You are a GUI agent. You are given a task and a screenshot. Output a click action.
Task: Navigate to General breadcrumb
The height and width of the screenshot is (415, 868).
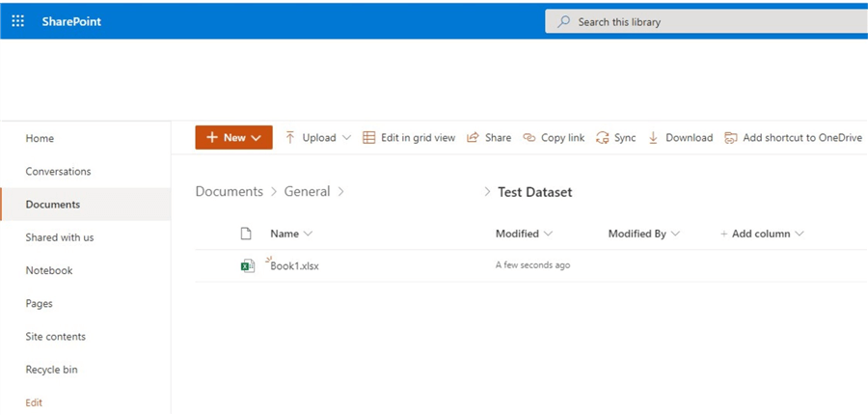click(x=308, y=192)
